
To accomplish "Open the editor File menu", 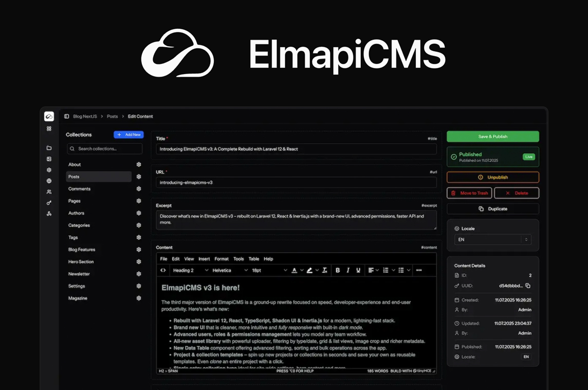I will click(x=163, y=259).
